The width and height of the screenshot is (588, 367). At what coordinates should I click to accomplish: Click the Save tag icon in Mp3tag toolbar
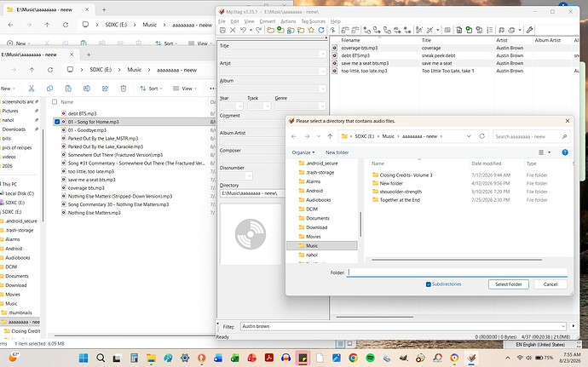tap(222, 30)
